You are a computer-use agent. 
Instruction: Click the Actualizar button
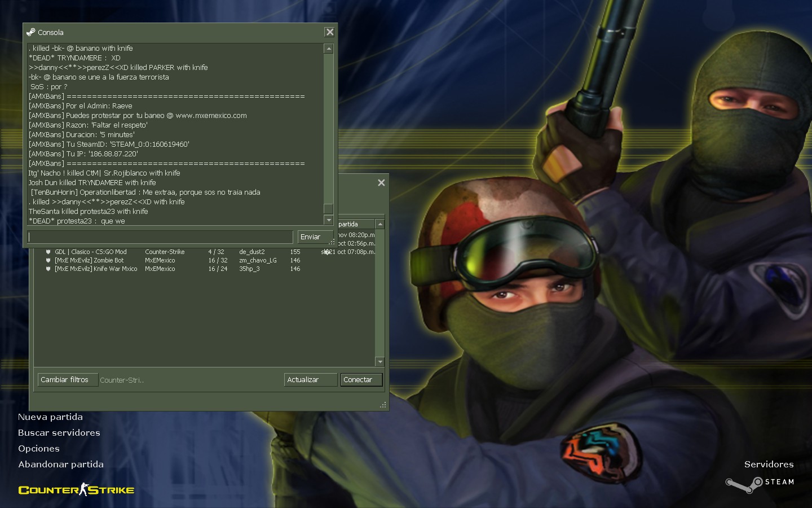[311, 380]
